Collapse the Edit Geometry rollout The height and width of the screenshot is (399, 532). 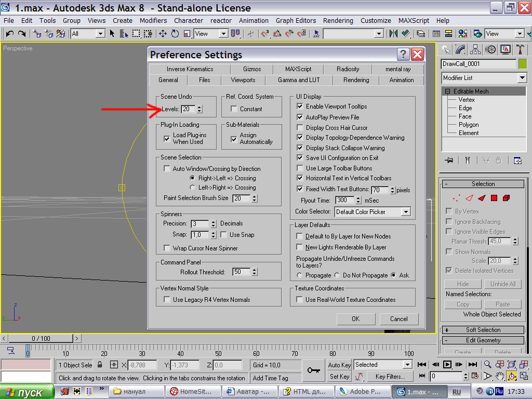(483, 340)
